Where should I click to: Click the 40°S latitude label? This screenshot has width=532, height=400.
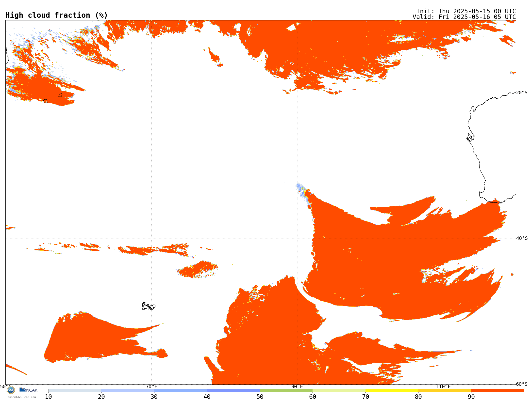click(x=522, y=238)
